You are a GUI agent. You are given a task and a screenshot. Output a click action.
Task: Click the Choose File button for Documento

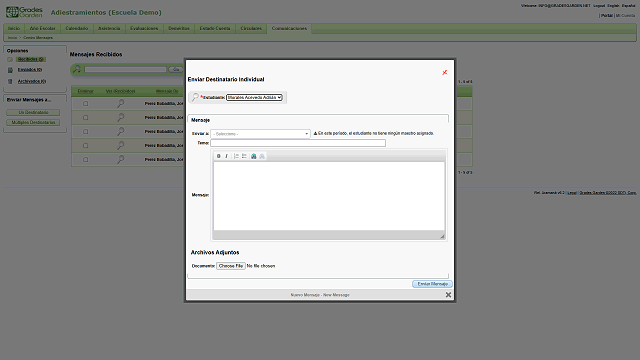pyautogui.click(x=231, y=266)
